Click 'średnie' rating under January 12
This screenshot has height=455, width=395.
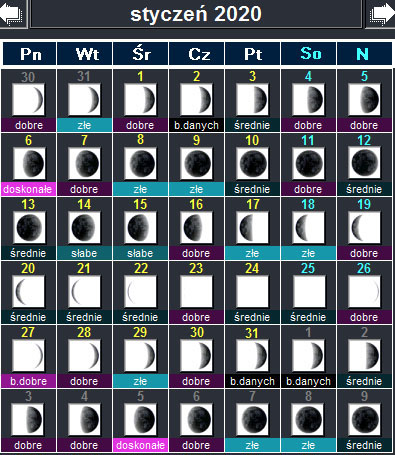(x=364, y=189)
